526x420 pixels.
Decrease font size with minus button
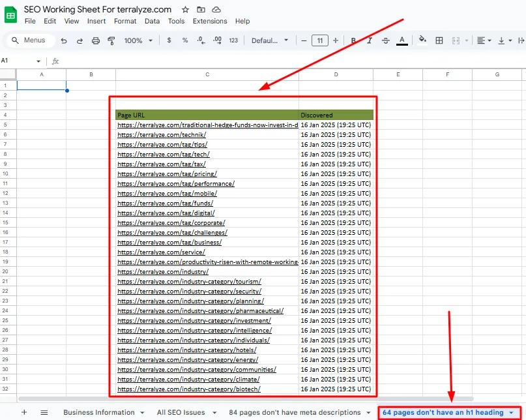304,40
